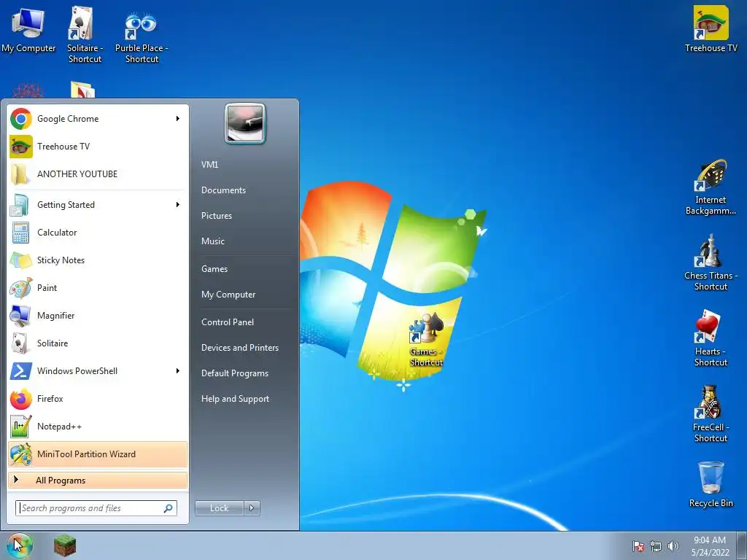Open Calculator icon in Start menu
The height and width of the screenshot is (560, 747).
pyautogui.click(x=21, y=233)
